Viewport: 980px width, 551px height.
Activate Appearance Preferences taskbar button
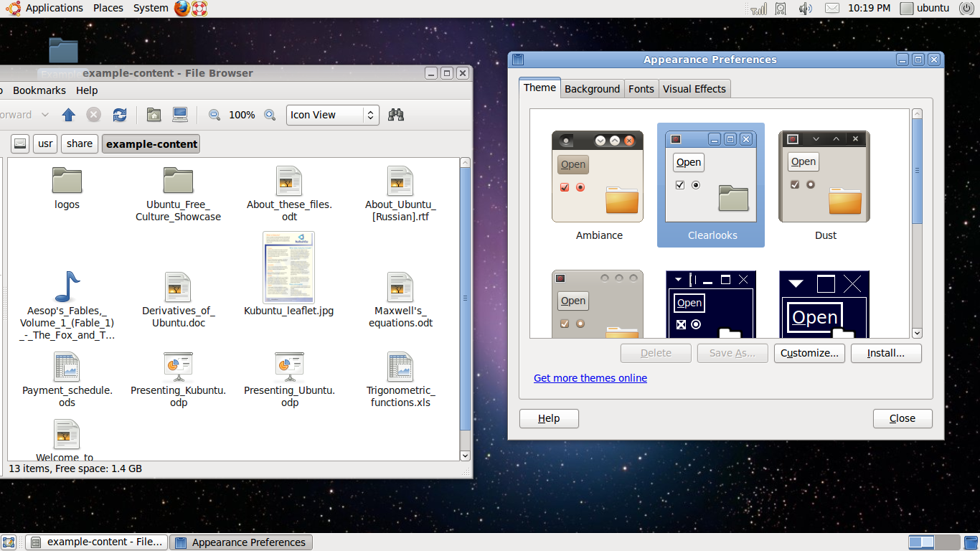click(x=242, y=542)
